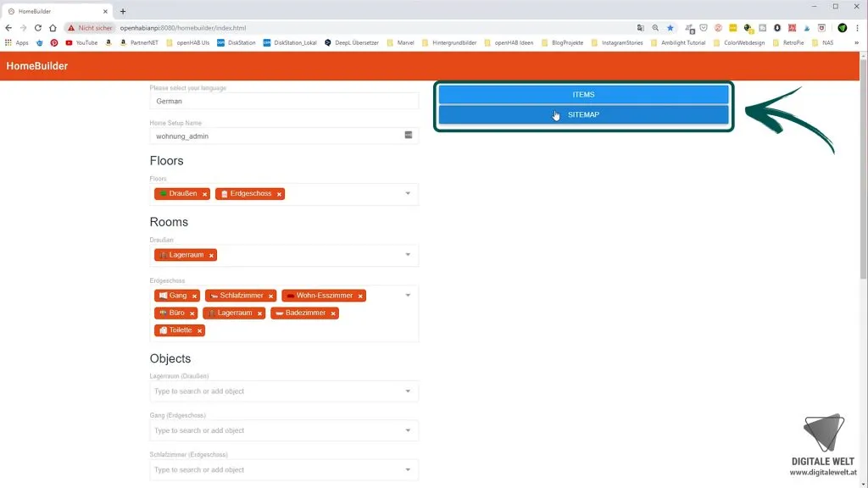Expand the Schlafzimmer (Erdgeschoss) objects dropdown arrow
Image resolution: width=868 pixels, height=488 pixels.
click(408, 469)
